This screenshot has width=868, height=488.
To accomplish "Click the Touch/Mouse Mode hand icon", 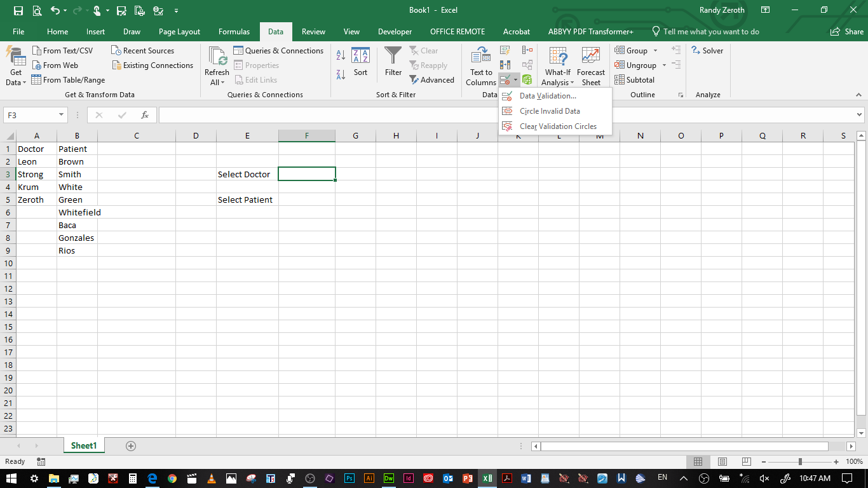I will click(97, 11).
